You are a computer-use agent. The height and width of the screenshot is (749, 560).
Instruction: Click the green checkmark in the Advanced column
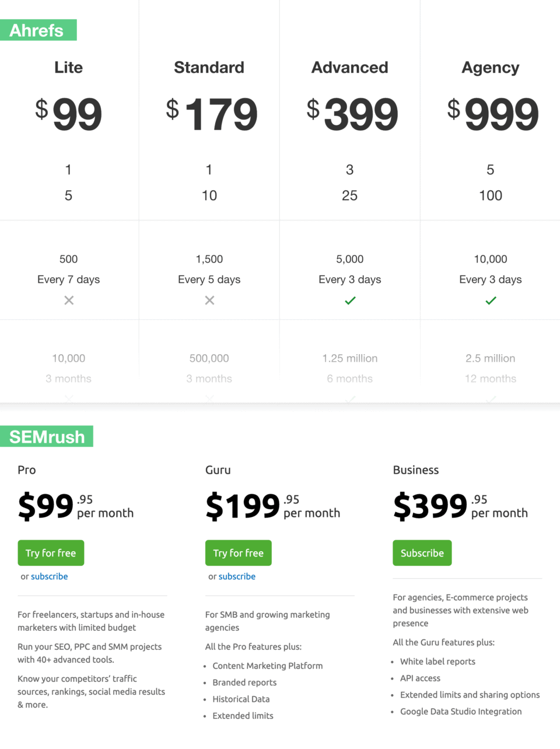[349, 300]
